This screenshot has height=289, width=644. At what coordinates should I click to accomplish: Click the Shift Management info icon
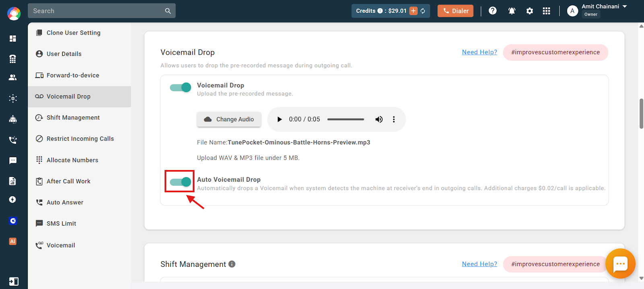(x=232, y=264)
